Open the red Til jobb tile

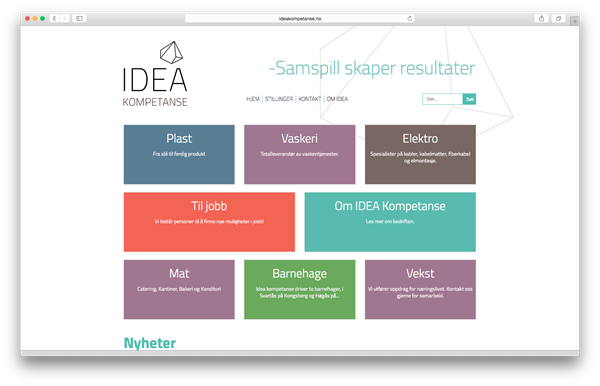click(x=209, y=222)
